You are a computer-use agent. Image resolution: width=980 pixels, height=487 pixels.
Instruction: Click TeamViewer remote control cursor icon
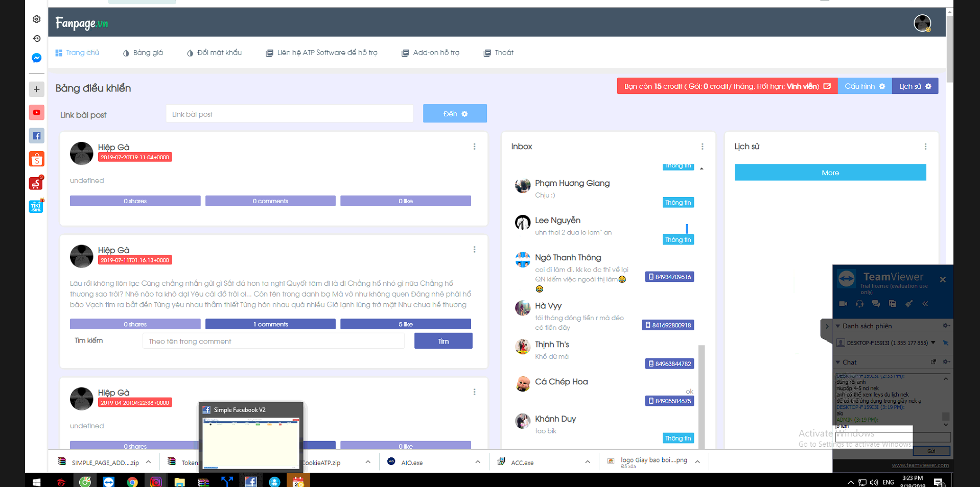[x=946, y=343]
